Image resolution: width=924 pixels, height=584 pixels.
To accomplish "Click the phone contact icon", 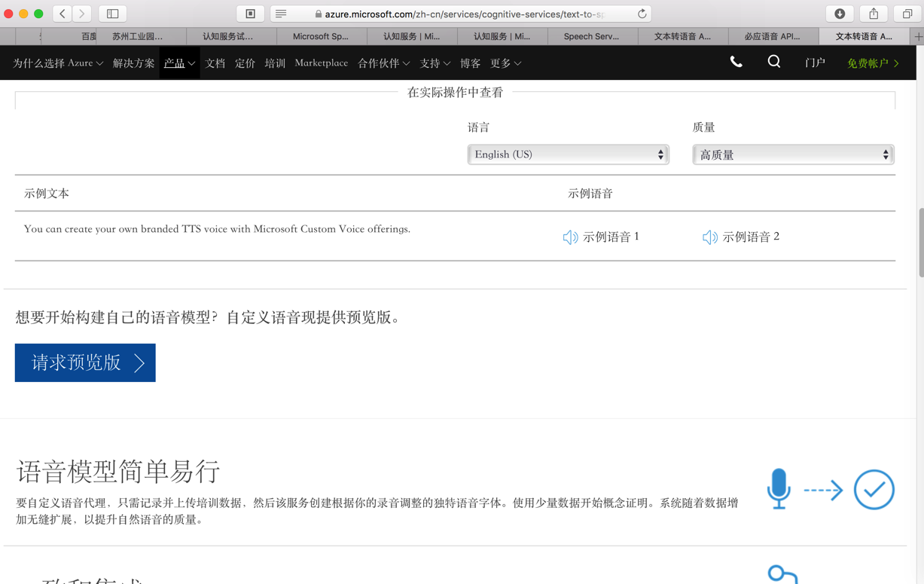I will click(x=736, y=63).
